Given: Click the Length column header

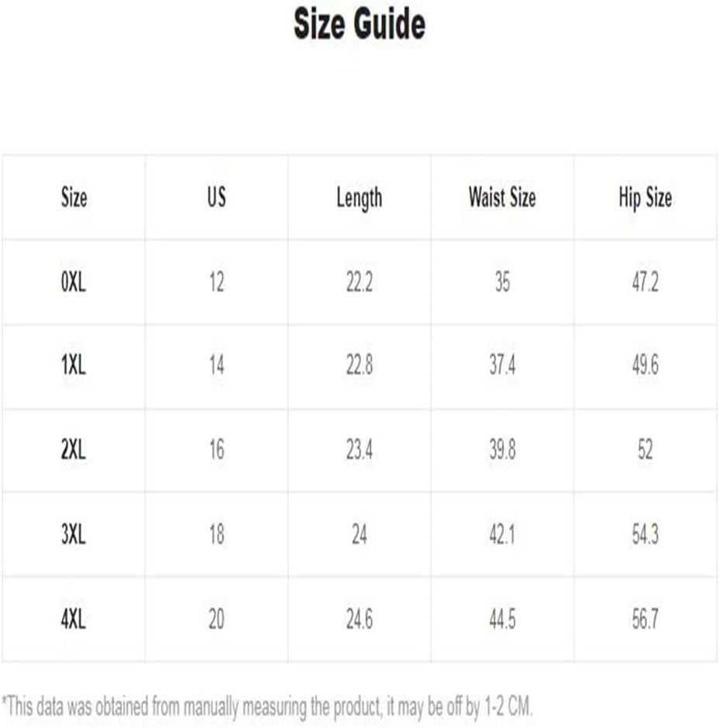Looking at the screenshot, I should (360, 198).
